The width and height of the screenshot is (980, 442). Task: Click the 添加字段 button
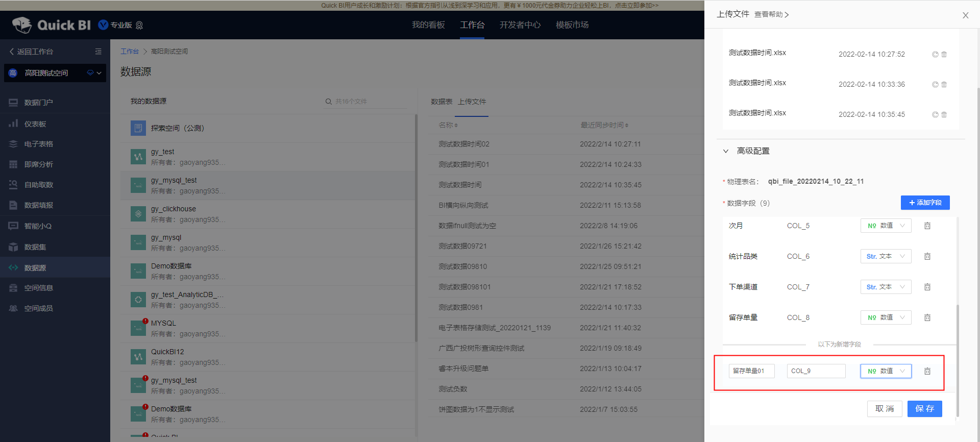[925, 203]
